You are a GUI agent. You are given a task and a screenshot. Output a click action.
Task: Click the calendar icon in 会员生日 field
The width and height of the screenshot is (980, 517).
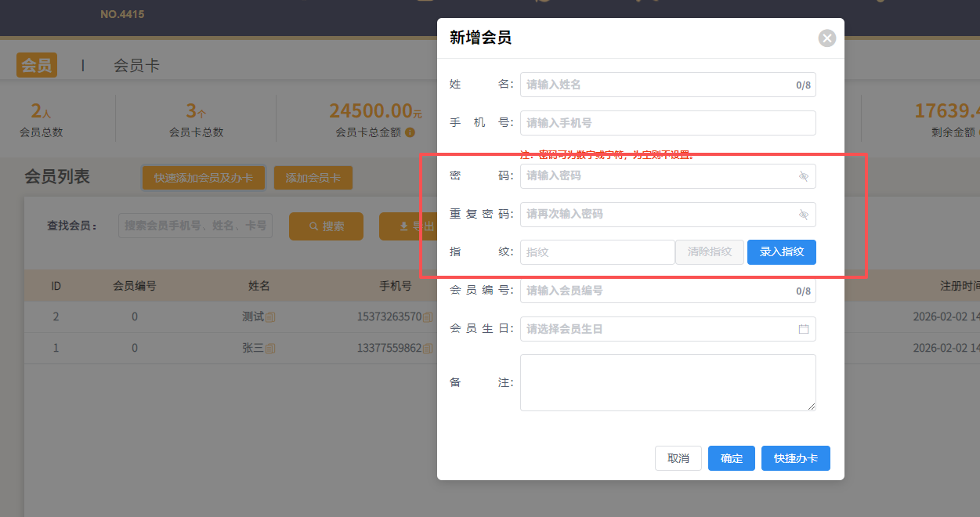[803, 329]
